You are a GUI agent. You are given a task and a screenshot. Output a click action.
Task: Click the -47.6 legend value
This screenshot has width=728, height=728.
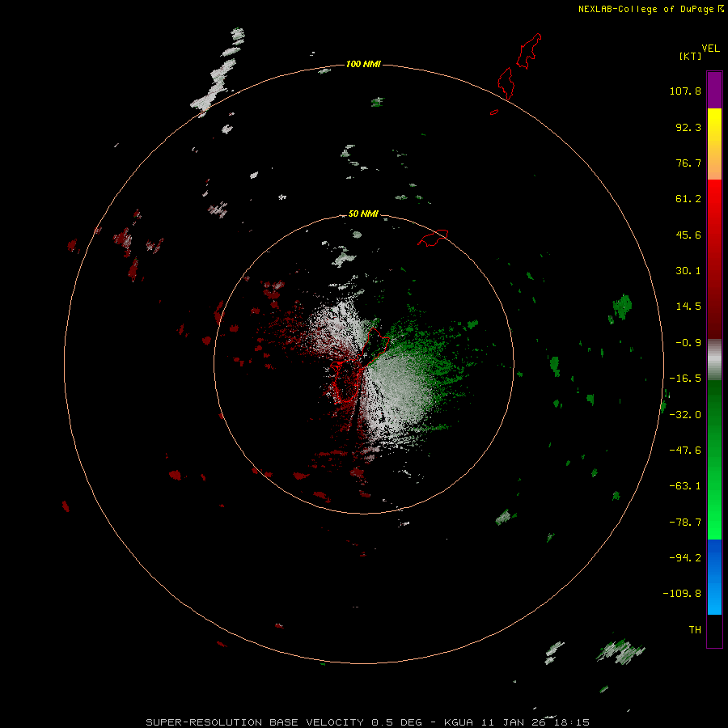(685, 451)
